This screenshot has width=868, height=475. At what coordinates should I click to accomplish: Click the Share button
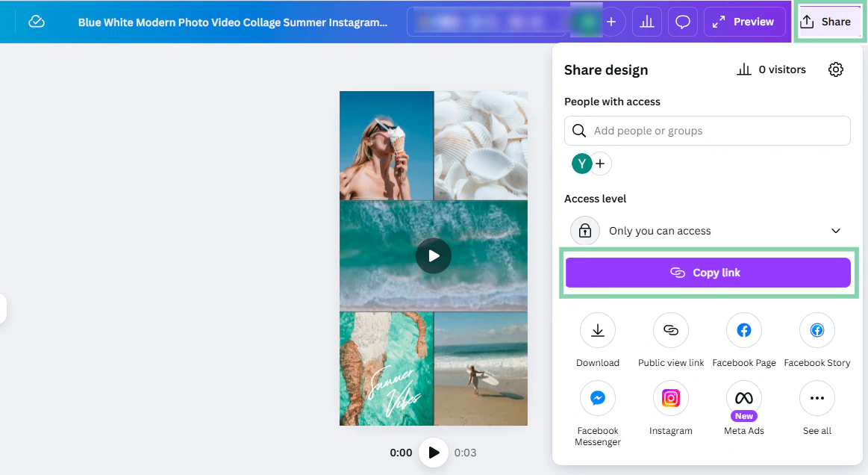pyautogui.click(x=828, y=22)
